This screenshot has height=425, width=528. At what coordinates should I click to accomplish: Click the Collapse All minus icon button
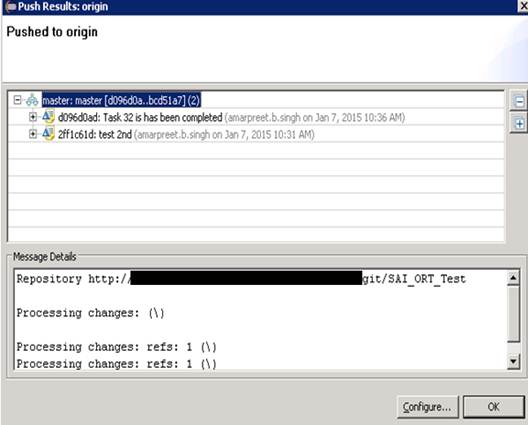point(519,101)
